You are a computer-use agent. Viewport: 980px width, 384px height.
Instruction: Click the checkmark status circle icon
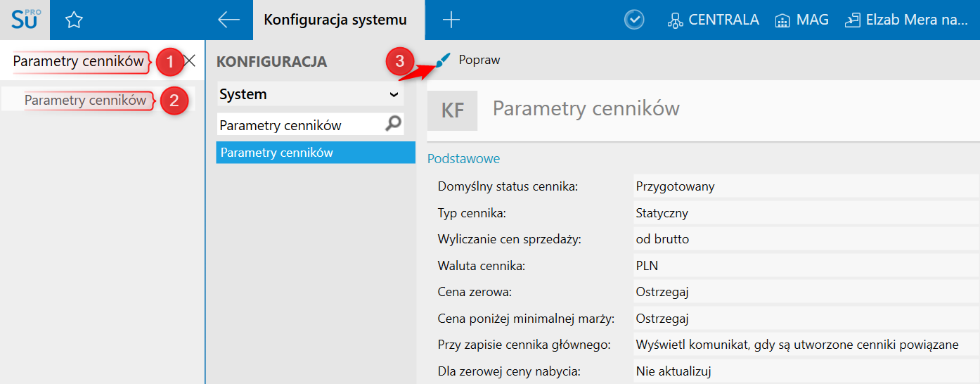pos(634,20)
